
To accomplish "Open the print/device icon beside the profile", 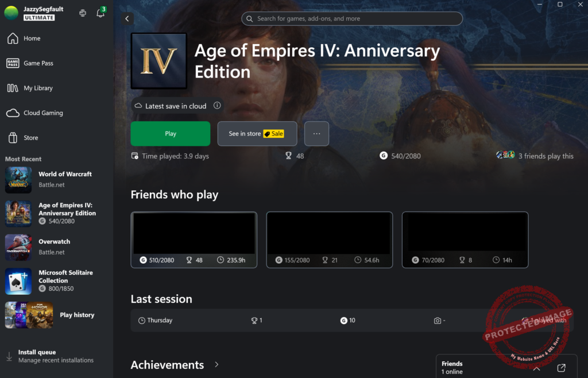I will [x=83, y=13].
